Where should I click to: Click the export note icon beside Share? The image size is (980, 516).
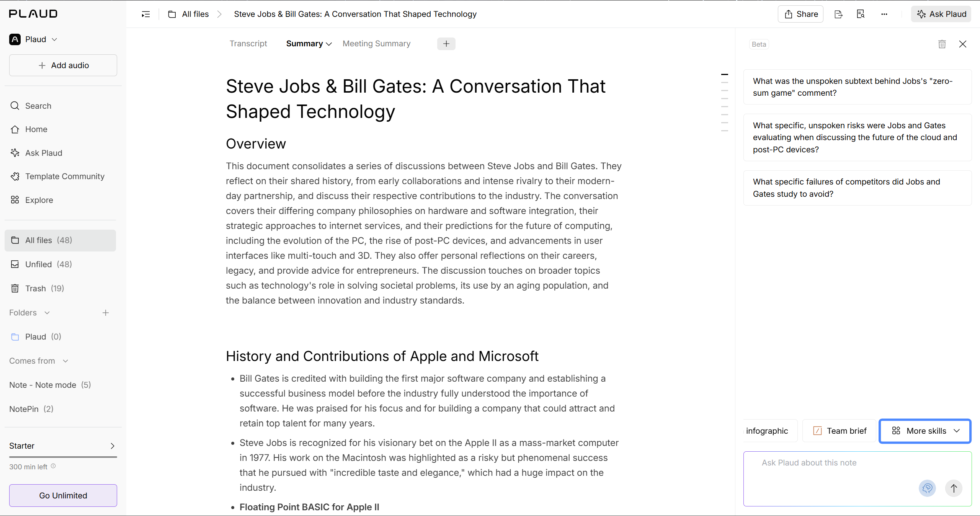pyautogui.click(x=838, y=14)
